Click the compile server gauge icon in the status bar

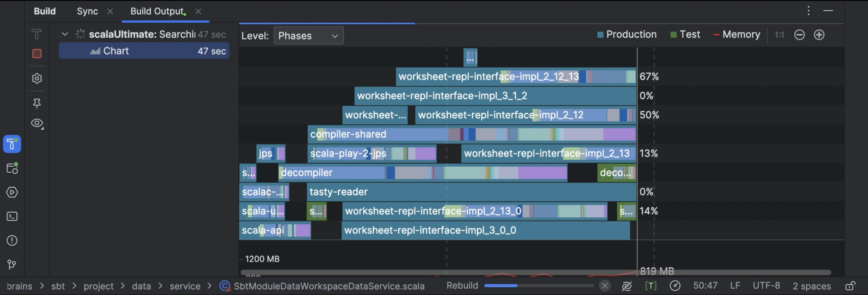(675, 286)
